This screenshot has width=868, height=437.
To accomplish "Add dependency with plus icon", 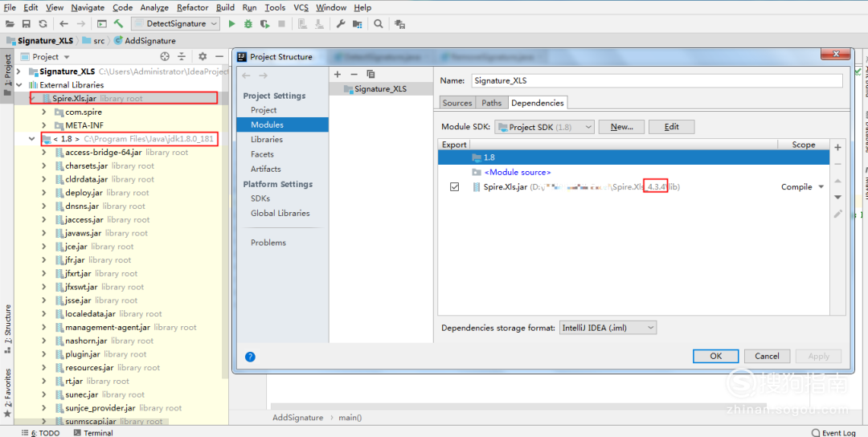I will point(837,147).
